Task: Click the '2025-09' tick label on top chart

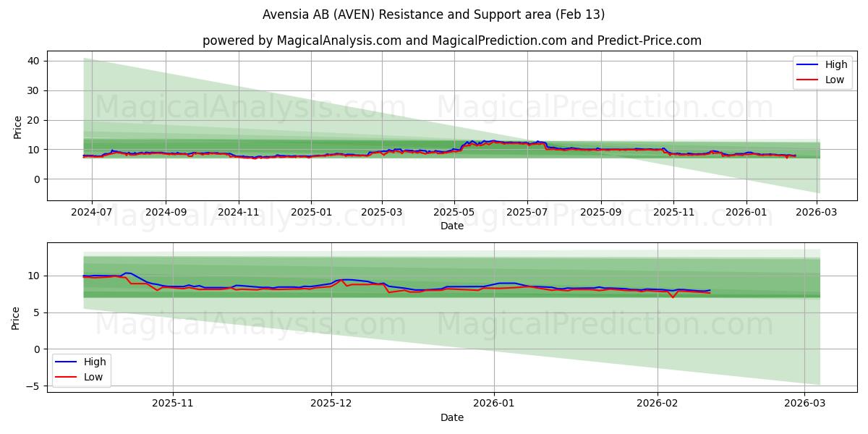Action: tap(600, 213)
